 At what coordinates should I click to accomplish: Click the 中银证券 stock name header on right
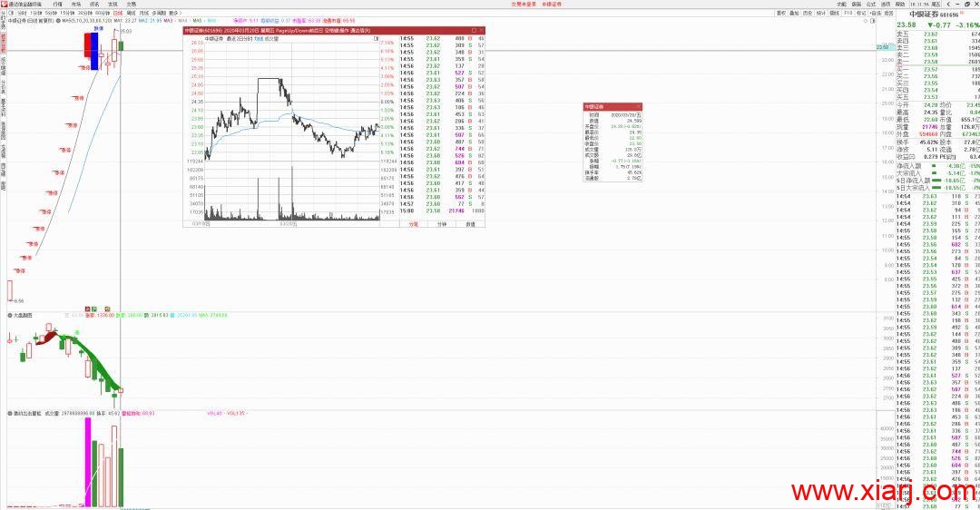[924, 14]
